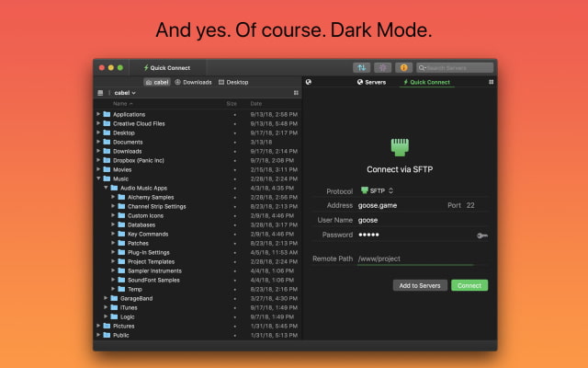This screenshot has width=588, height=368.
Task: Click the SoundFont Samples folder icon
Action: point(121,280)
